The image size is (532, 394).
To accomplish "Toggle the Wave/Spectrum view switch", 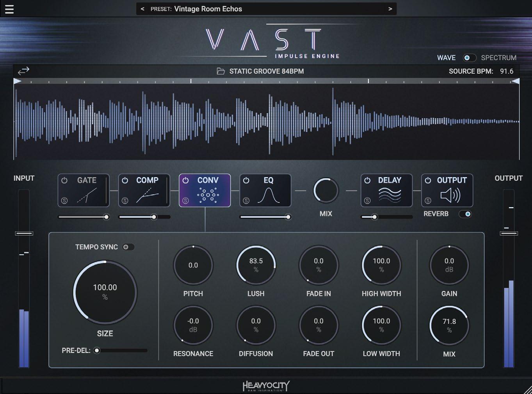I will pos(469,58).
